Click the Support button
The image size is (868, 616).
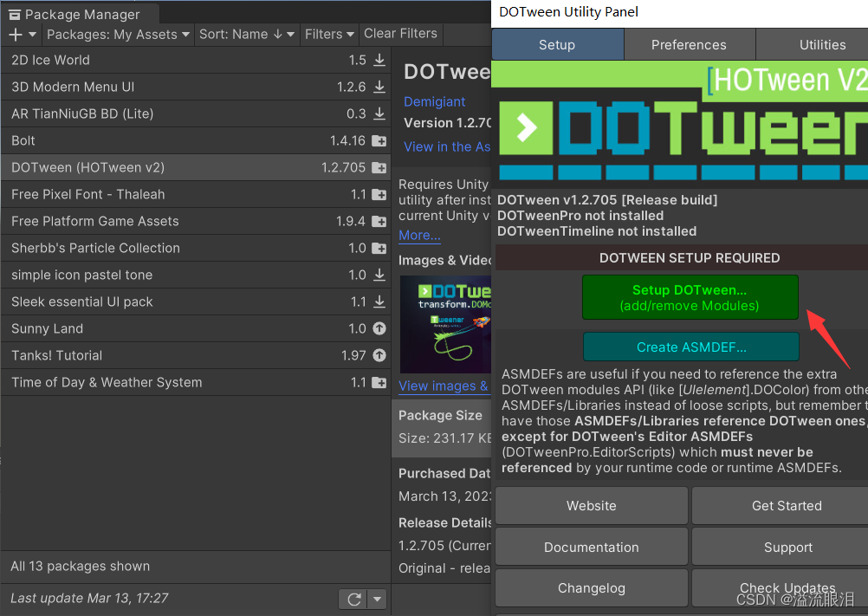click(x=780, y=548)
